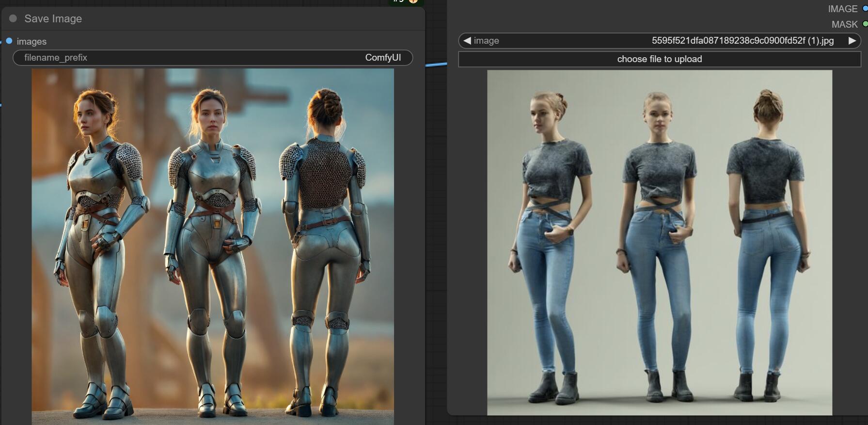Click the MASK output connector
Screen dimensions: 868x425
tap(865, 24)
